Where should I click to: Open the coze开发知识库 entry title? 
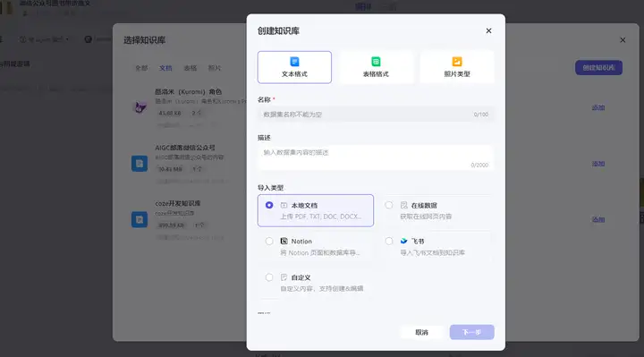[178, 203]
